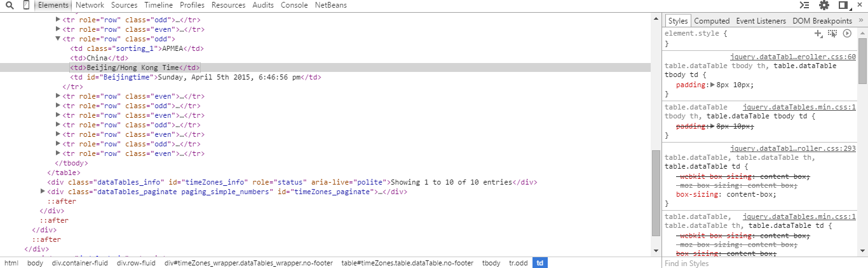Screen dimensions: 868x268
Task: Expand the timeZones_paginate div node
Action: tap(43, 192)
